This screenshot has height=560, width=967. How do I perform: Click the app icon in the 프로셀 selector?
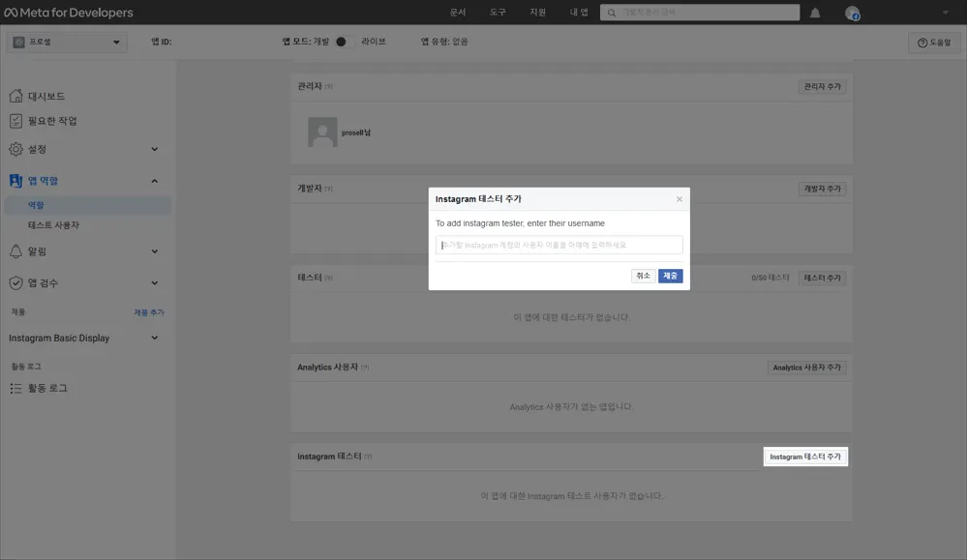18,42
